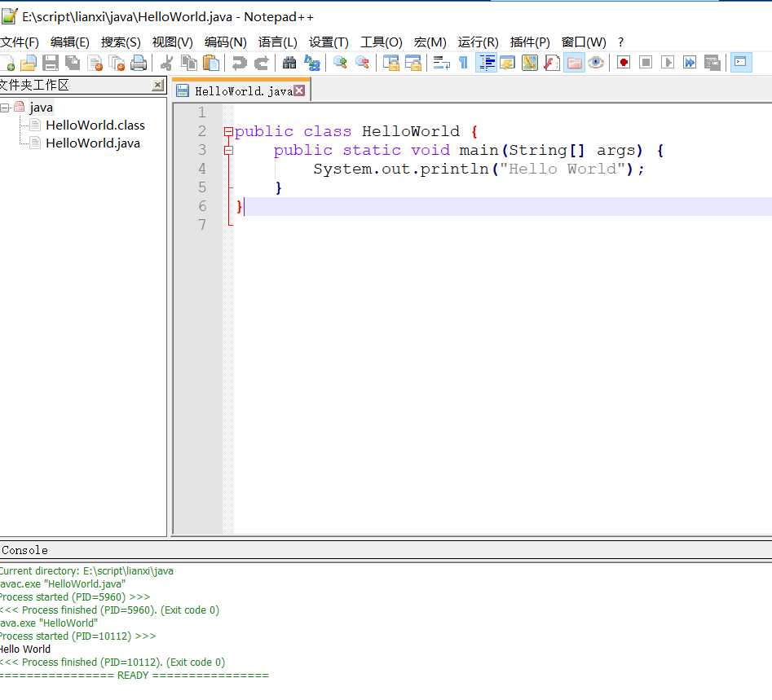Select HelloWorld.class in workspace tree
Screen dimensions: 772x700
95,125
